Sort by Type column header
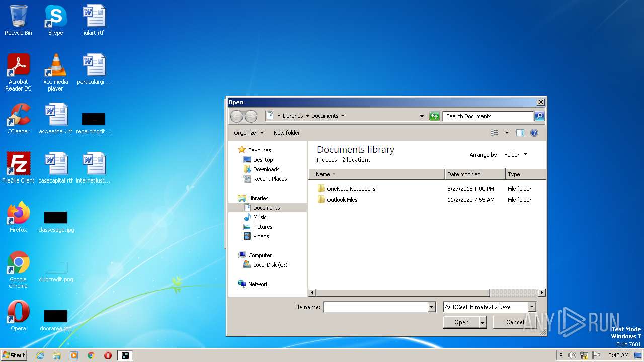 click(525, 174)
